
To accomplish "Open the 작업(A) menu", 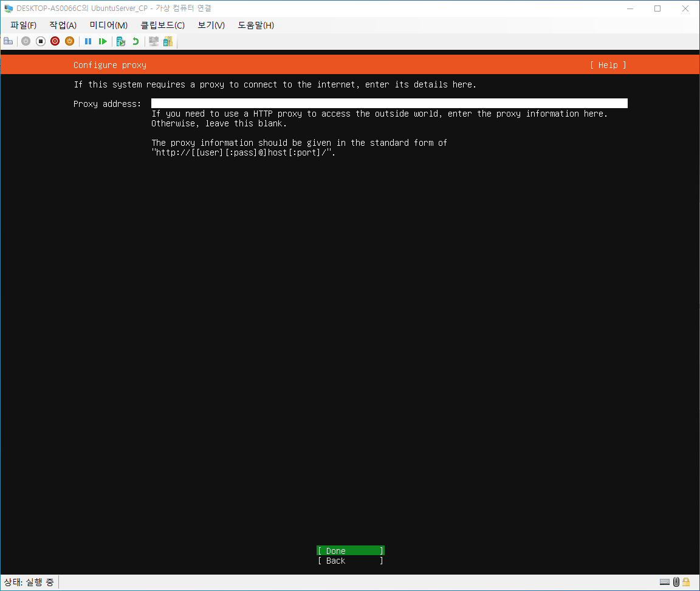I will pos(63,26).
